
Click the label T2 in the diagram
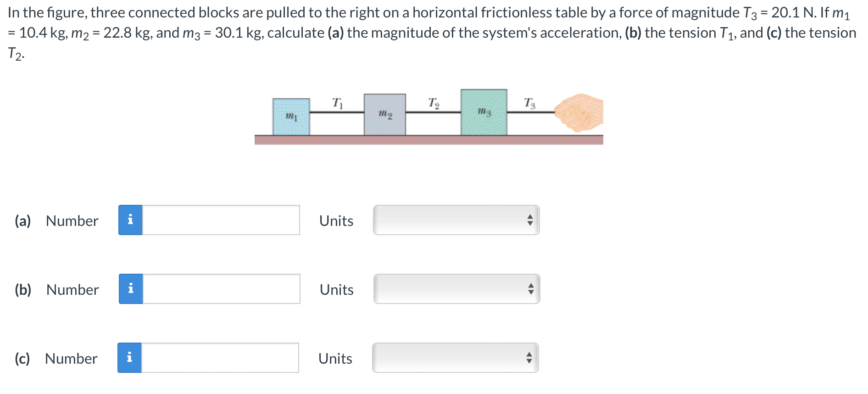[x=433, y=102]
